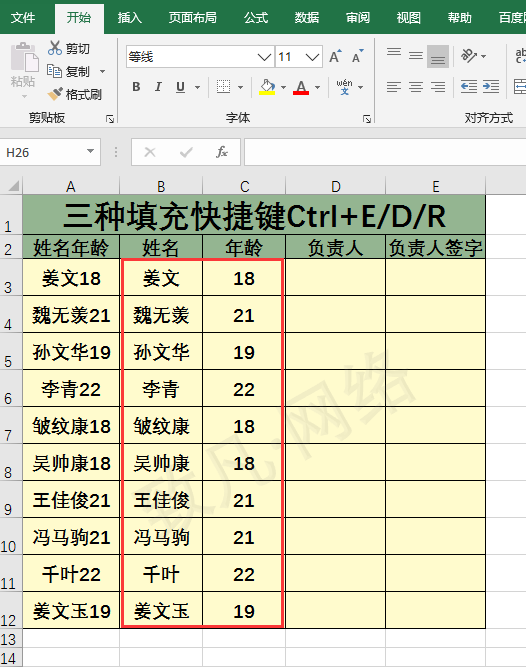The width and height of the screenshot is (526, 667).
Task: Click the Insert Function fx icon
Action: click(x=222, y=152)
